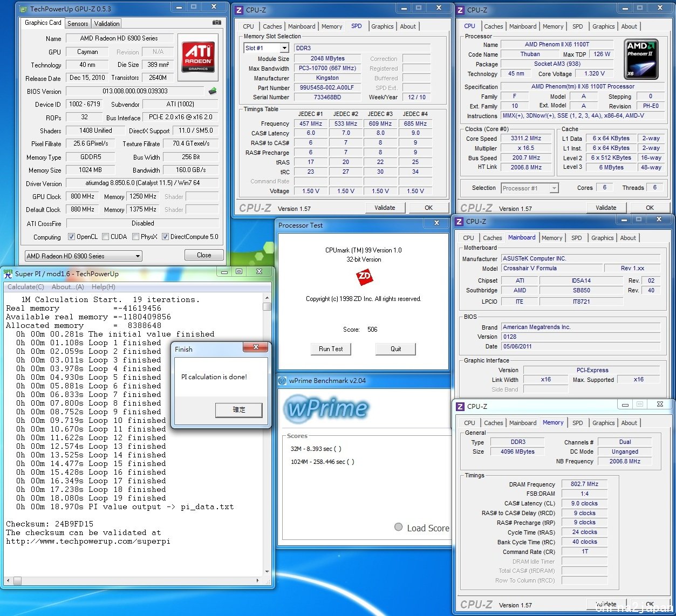Click the Super PI vertical scrollbar up arrow

pyautogui.click(x=267, y=298)
